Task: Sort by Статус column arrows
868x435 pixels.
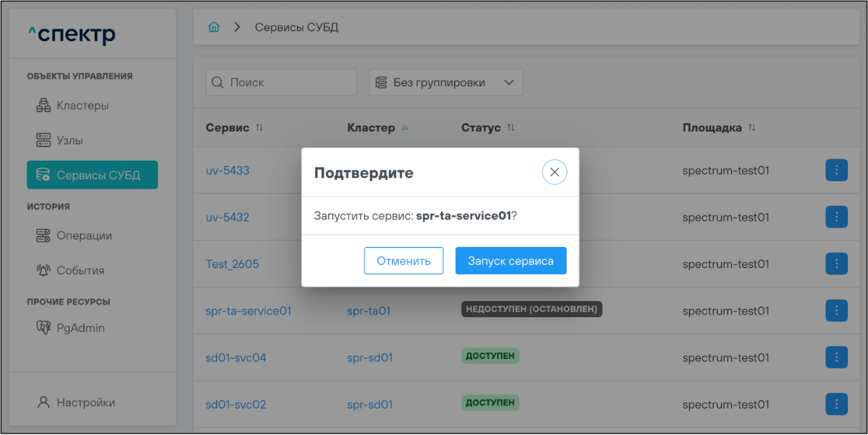Action: (511, 127)
